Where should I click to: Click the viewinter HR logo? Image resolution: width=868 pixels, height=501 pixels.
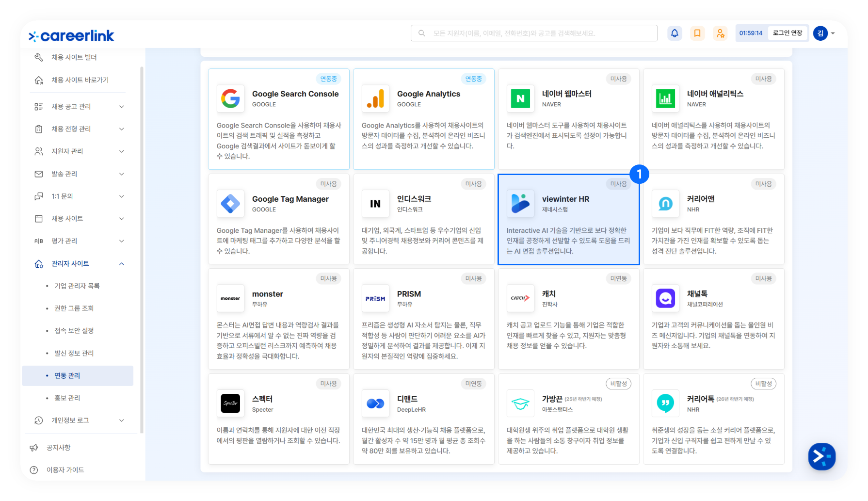[520, 204]
